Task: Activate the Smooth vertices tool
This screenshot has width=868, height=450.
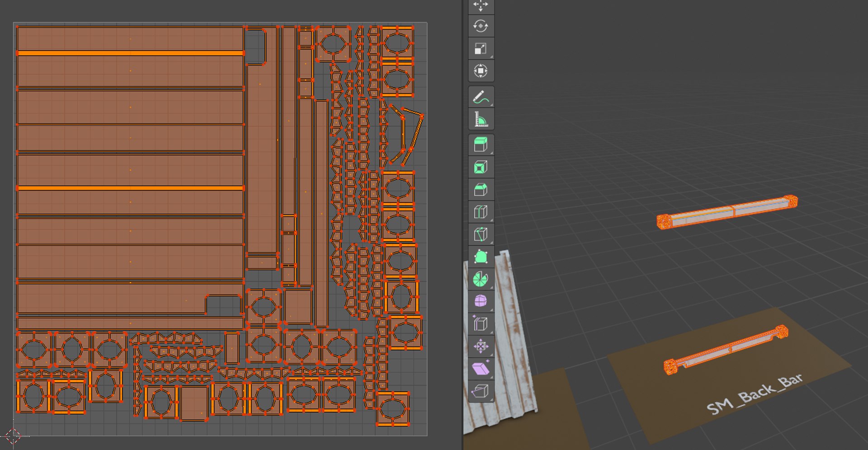Action: click(x=481, y=301)
